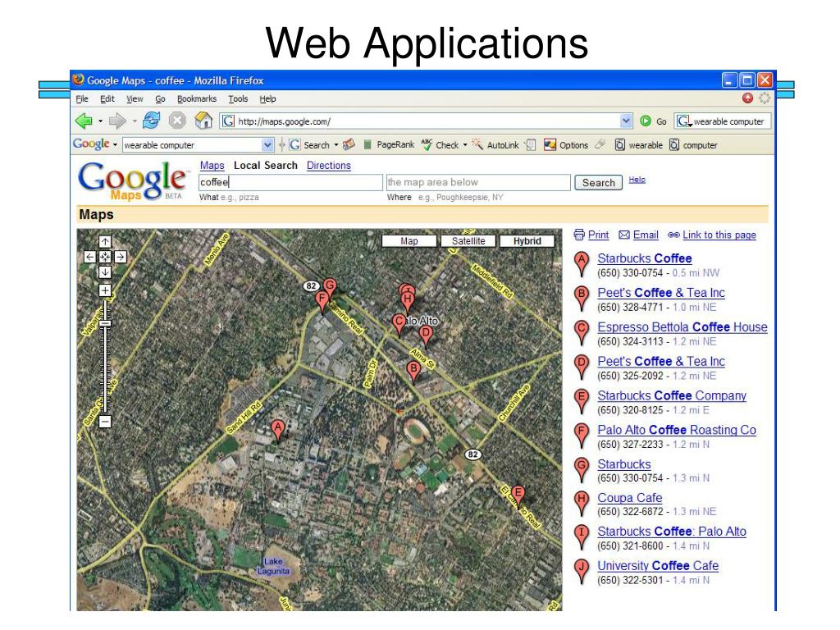Screen dimensions: 840x630
Task: Switch map view to Hybrid mode
Action: [527, 241]
